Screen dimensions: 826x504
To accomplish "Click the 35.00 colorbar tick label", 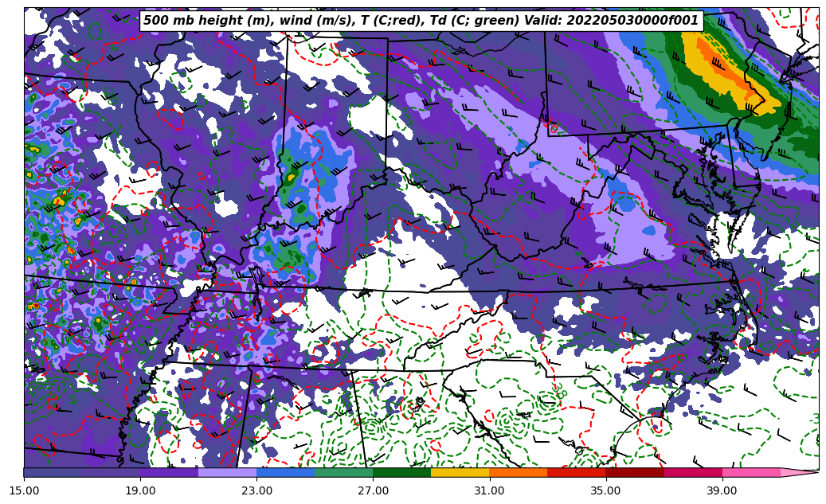I will [x=606, y=490].
